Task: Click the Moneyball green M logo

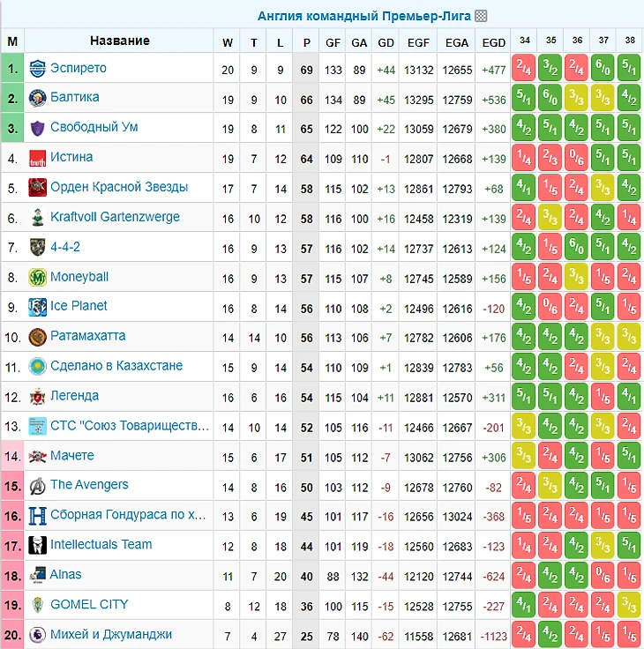Action: point(37,277)
